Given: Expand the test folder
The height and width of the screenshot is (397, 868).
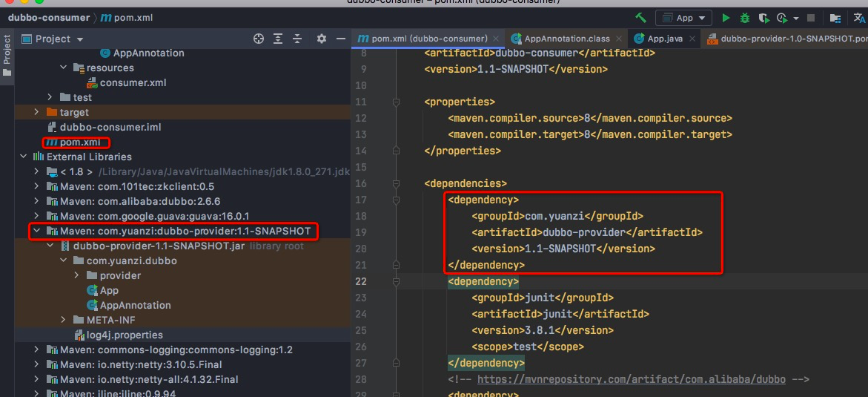Looking at the screenshot, I should click(50, 98).
